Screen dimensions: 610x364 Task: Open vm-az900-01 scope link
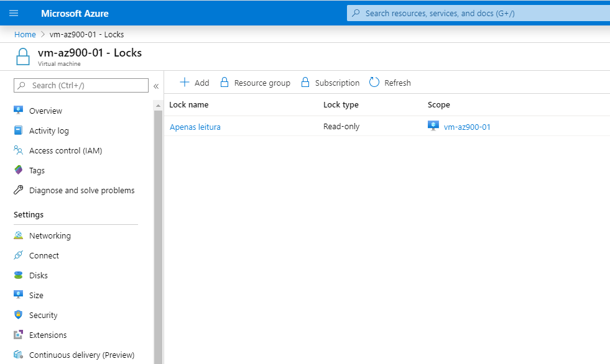467,127
